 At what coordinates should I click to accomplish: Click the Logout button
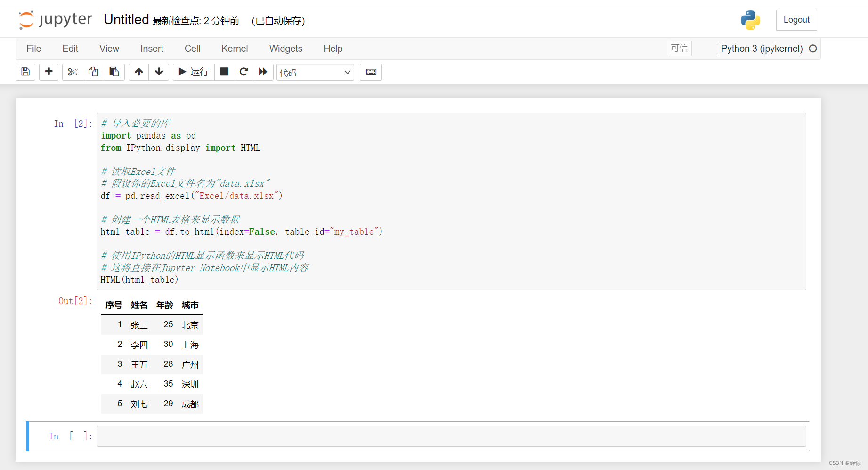pyautogui.click(x=796, y=20)
